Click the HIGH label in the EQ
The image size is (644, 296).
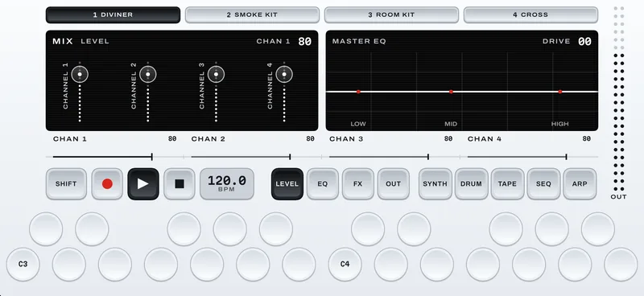pyautogui.click(x=559, y=124)
